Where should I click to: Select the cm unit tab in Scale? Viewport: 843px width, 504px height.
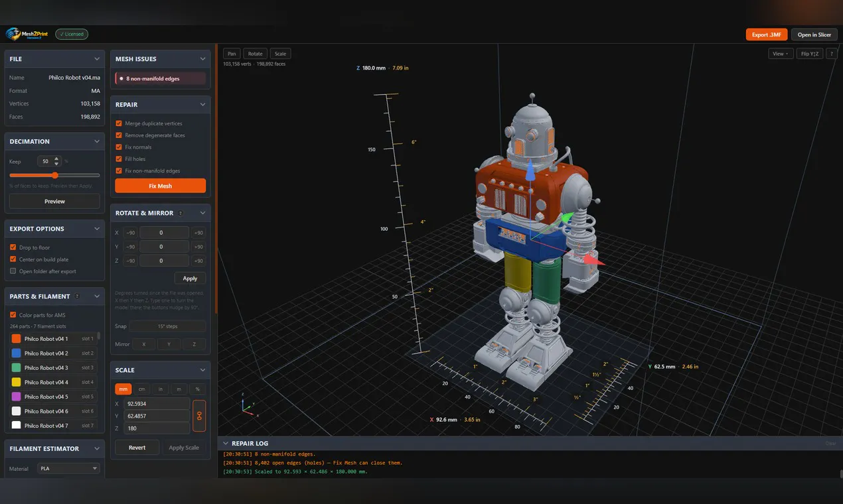click(x=142, y=389)
